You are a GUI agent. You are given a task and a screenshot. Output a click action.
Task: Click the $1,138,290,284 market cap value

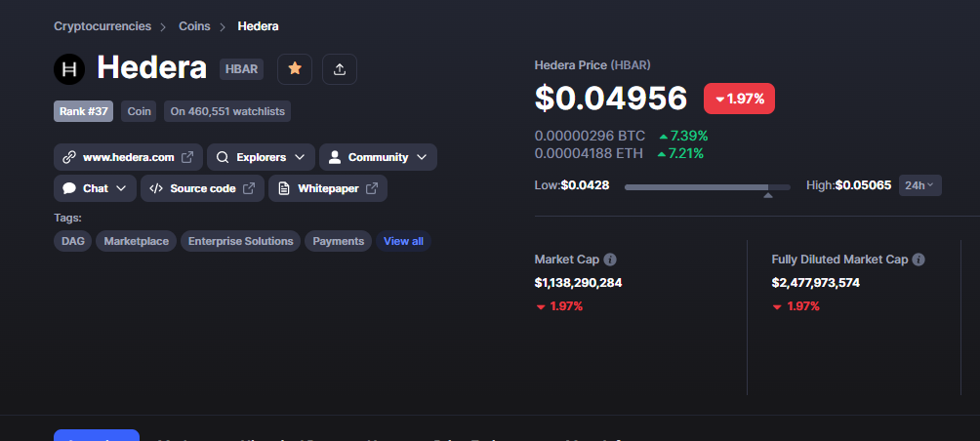coord(578,283)
